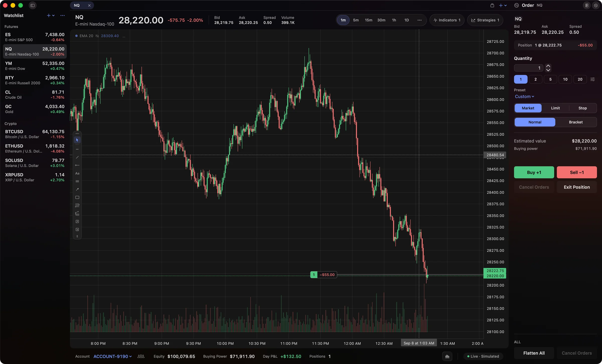Select Normal order mode

pyautogui.click(x=535, y=122)
